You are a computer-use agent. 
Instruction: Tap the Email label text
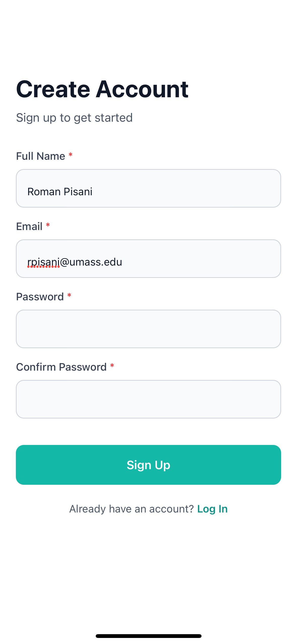(x=29, y=227)
